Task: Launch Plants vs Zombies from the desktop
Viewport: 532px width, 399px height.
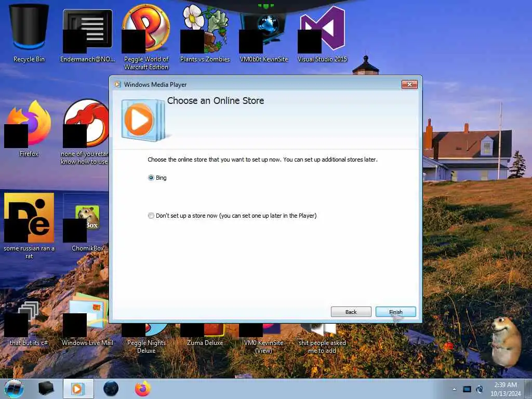Action: point(205,33)
